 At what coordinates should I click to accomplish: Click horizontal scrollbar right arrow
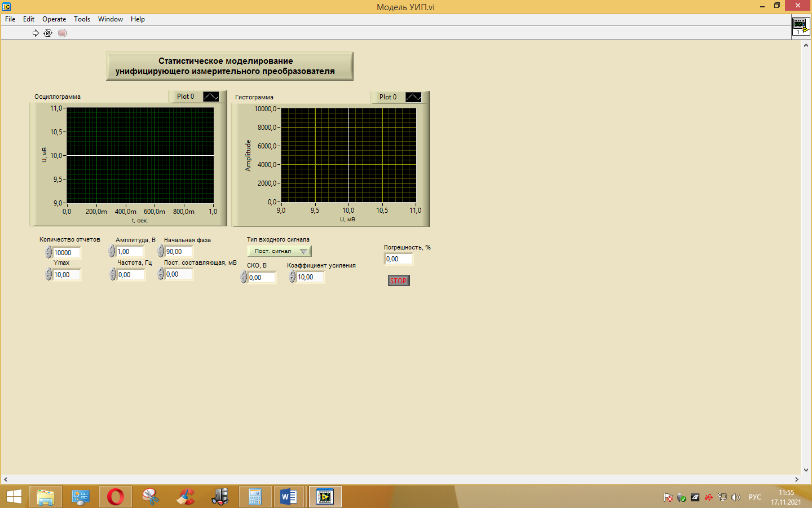point(796,479)
